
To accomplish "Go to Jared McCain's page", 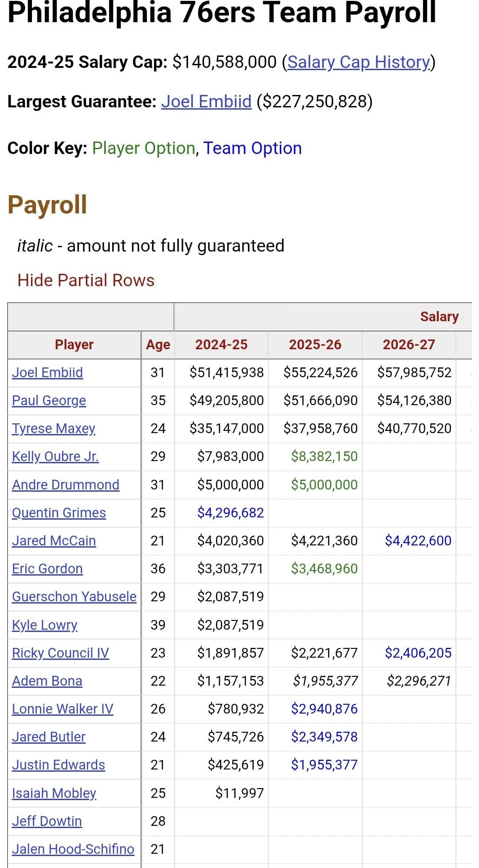I will (54, 541).
